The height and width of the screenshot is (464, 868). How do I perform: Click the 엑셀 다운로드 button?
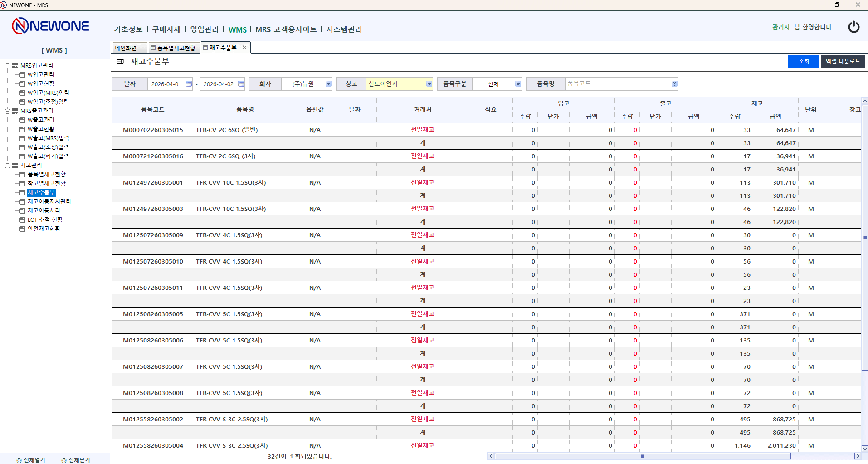pos(842,61)
